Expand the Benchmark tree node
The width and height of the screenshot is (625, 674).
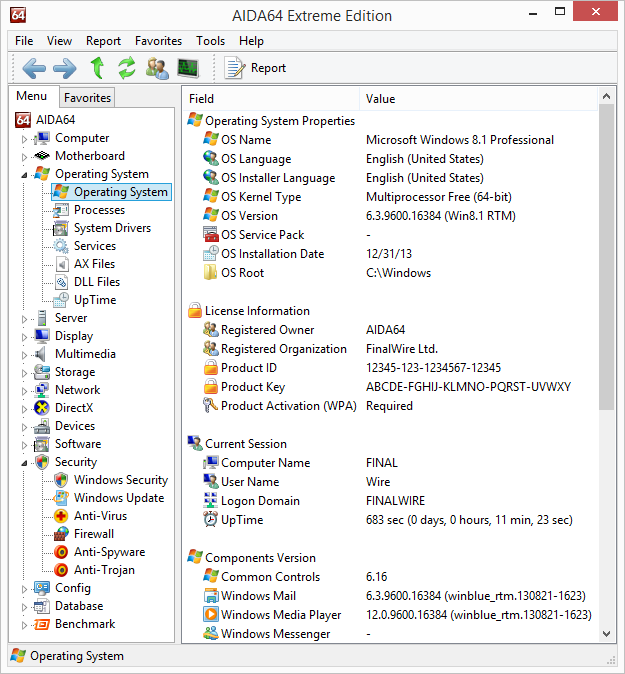tap(25, 625)
